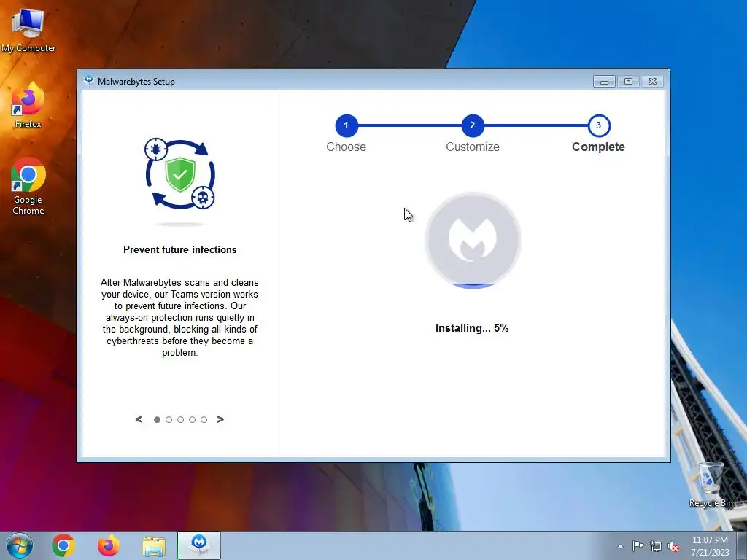Select the fifth carousel dot
Image resolution: width=747 pixels, height=560 pixels.
204,419
